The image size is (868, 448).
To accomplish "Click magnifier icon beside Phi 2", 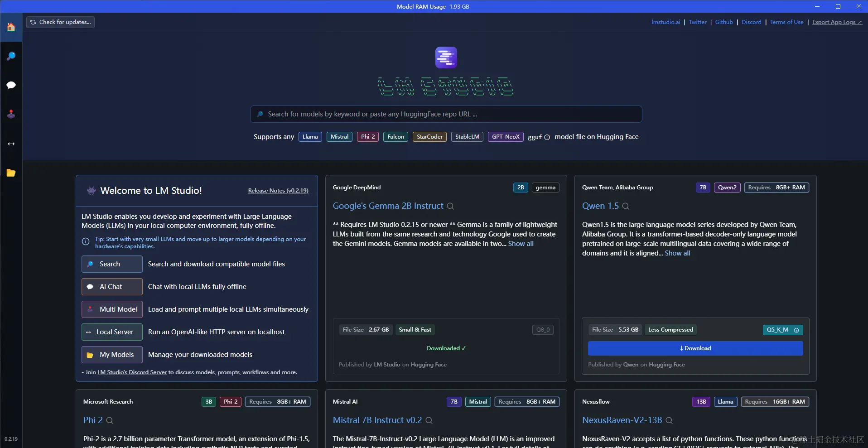I will (x=110, y=420).
